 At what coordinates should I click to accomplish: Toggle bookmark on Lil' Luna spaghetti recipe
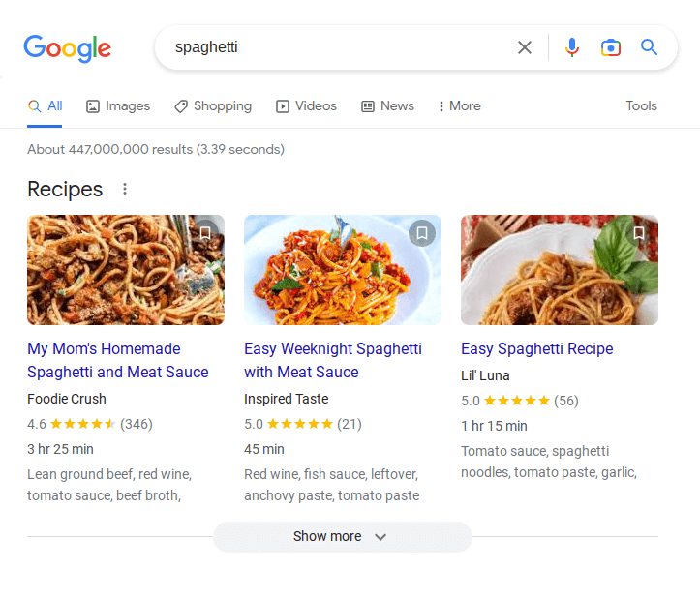(x=639, y=233)
